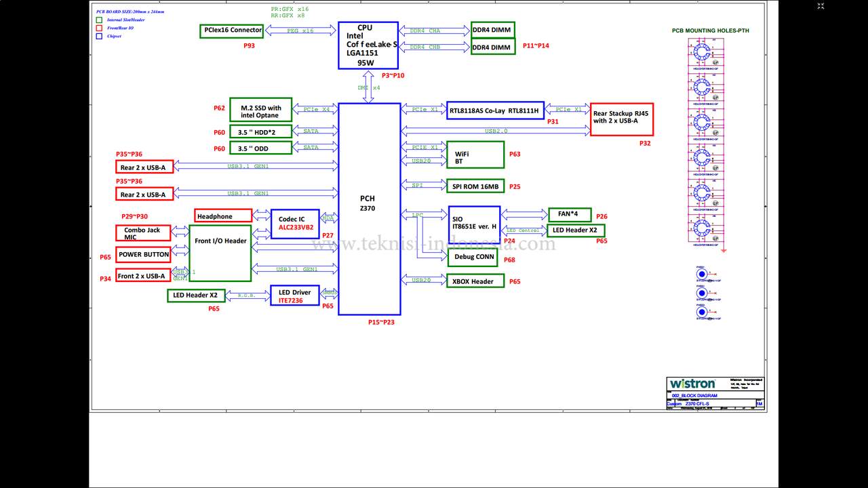868x488 pixels.
Task: Click the Combo Jack MIC block
Action: 143,234
